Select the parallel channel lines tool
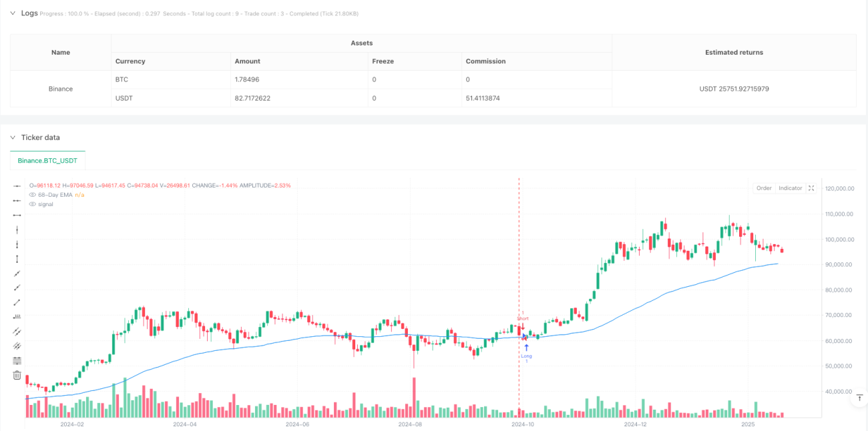This screenshot has width=868, height=431. click(17, 332)
